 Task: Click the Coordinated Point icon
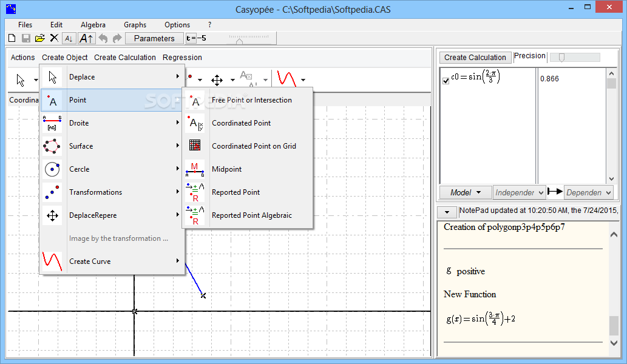pos(195,123)
